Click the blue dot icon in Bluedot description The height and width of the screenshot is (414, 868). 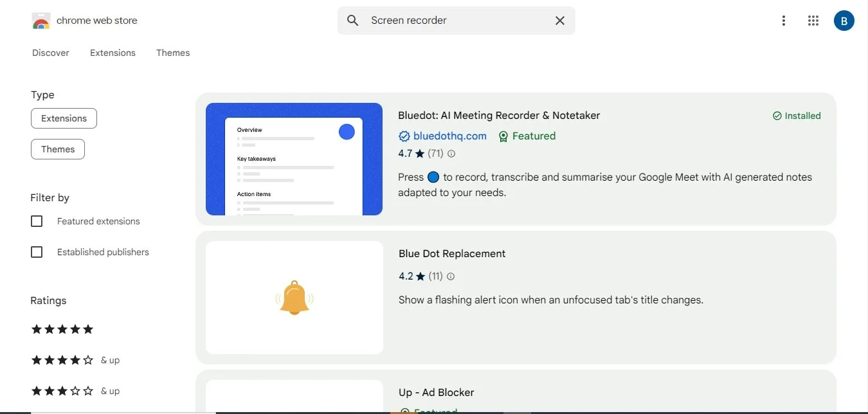(433, 177)
